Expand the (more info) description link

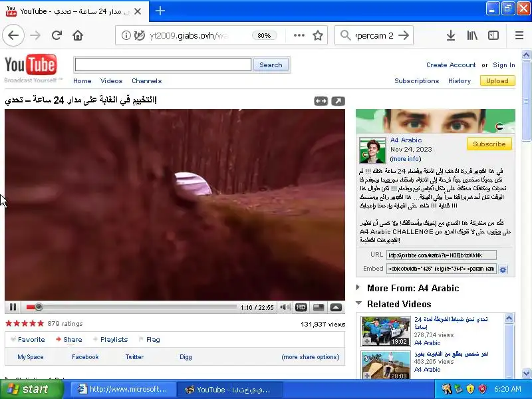tap(406, 159)
